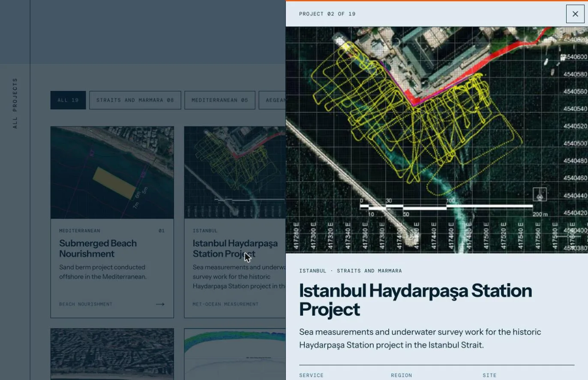Filter by the partially hidden Aegean tab
Screen dimensions: 588x380
(x=272, y=100)
